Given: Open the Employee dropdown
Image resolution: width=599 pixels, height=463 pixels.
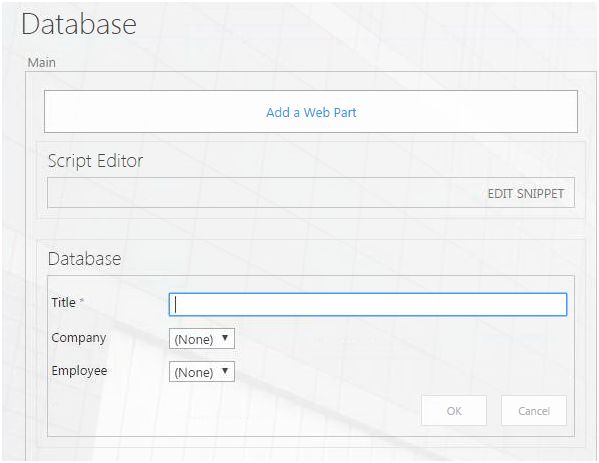Looking at the screenshot, I should (202, 372).
